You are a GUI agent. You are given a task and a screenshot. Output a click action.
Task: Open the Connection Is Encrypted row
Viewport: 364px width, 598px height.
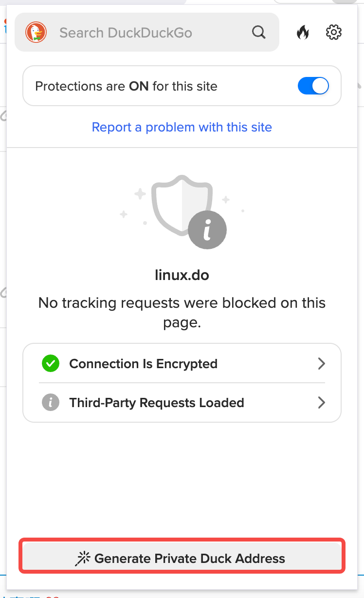click(x=182, y=363)
